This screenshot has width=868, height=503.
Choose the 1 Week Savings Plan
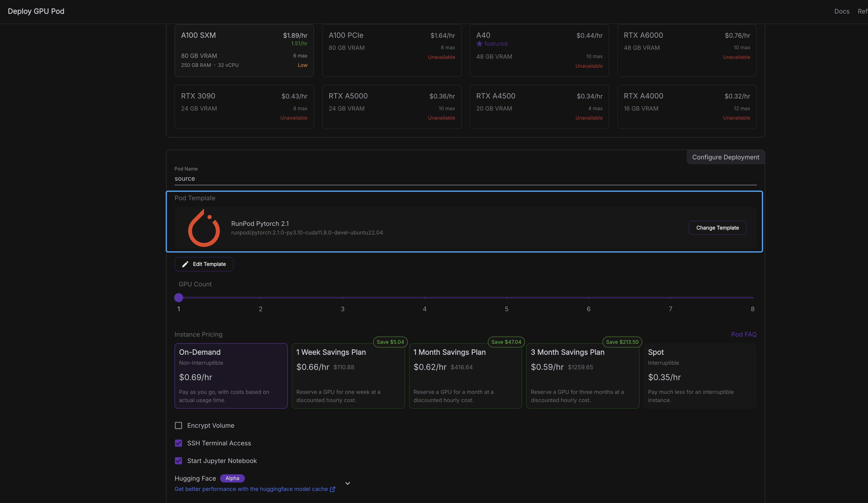coord(348,376)
